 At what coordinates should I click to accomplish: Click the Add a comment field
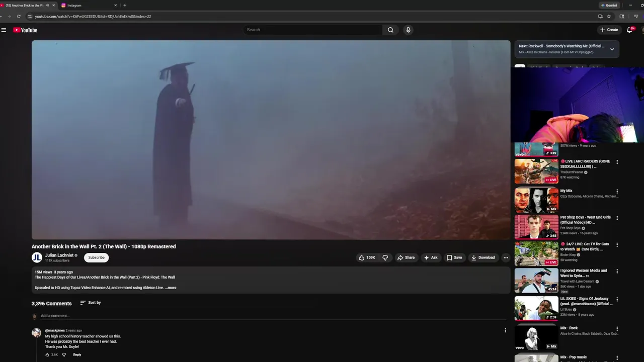click(273, 316)
